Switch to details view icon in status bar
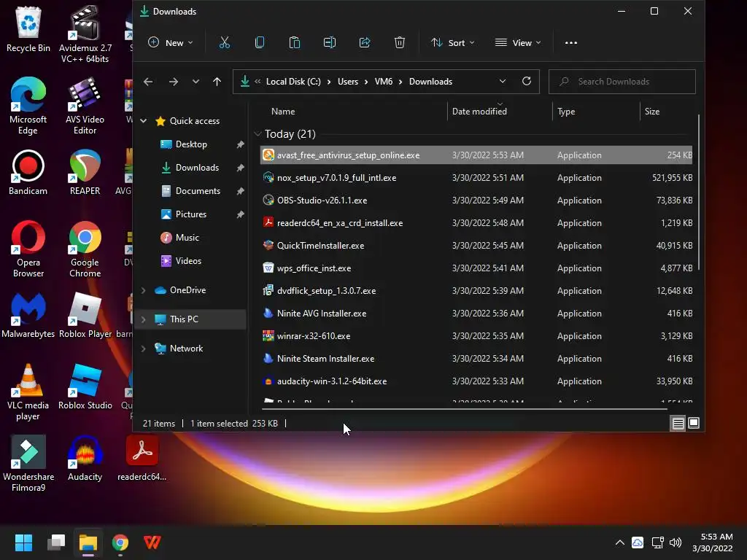The height and width of the screenshot is (560, 747). tap(678, 424)
